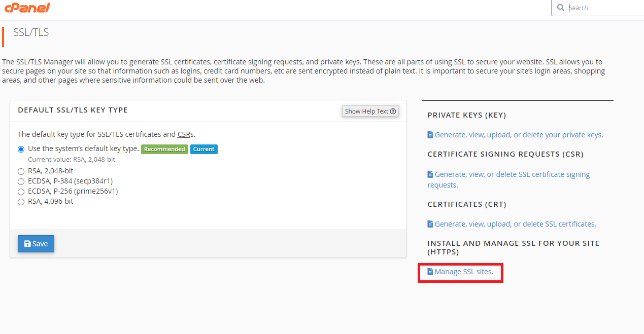This screenshot has height=334, width=644.
Task: Open the private keys management link
Action: coord(519,135)
